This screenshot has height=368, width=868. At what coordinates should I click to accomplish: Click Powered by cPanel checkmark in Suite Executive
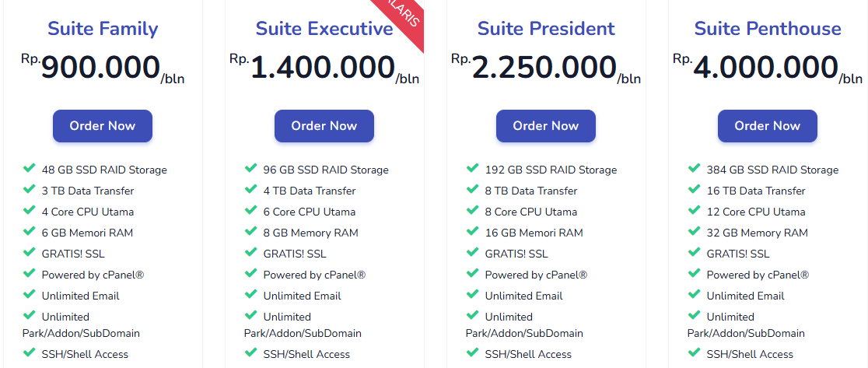251,273
